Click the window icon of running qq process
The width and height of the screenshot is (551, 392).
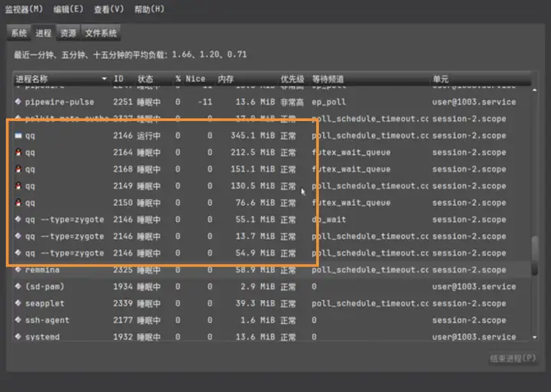coord(18,136)
